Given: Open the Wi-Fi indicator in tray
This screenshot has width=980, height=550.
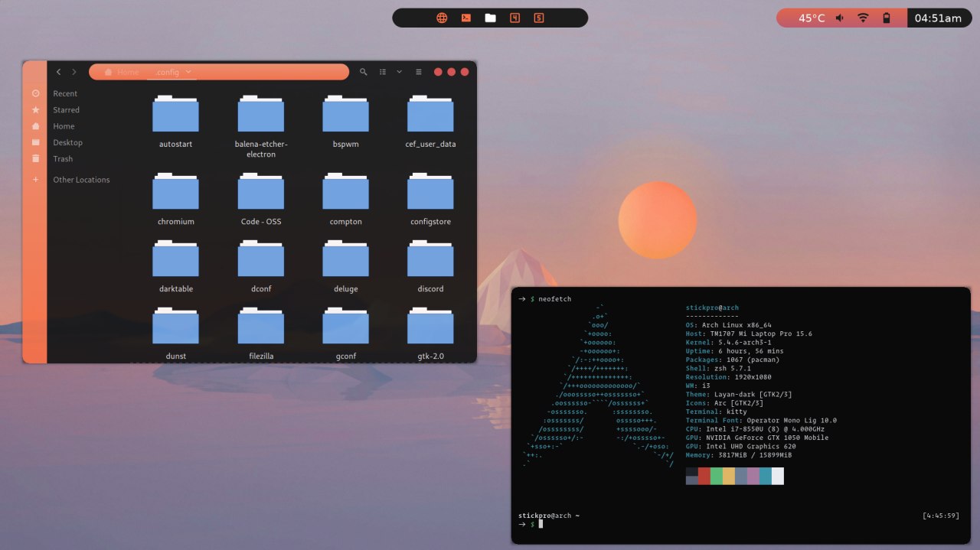Looking at the screenshot, I should point(863,18).
